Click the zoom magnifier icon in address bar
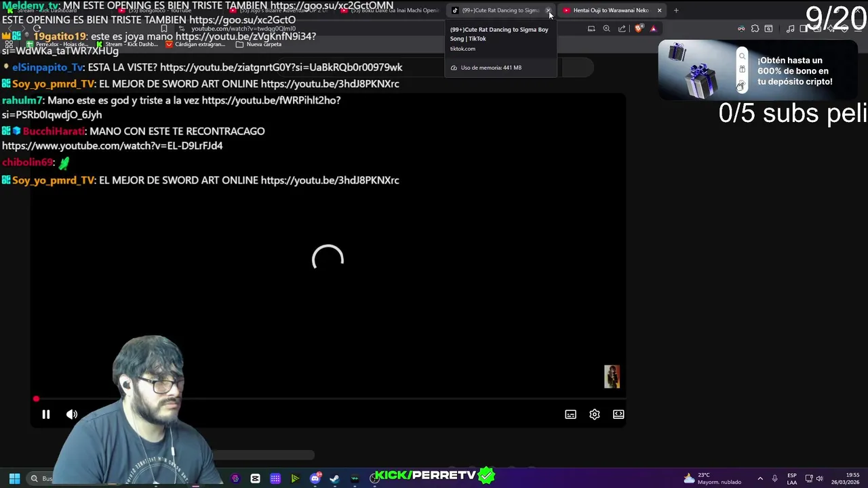868x488 pixels. [606, 28]
